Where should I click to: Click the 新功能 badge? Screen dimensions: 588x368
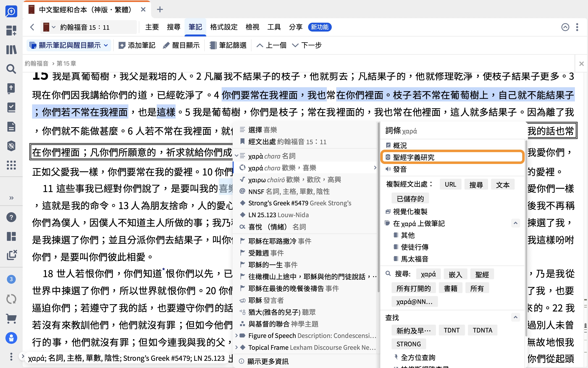click(x=320, y=27)
